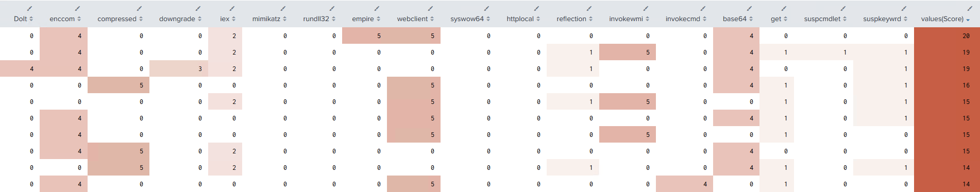Sort table by downgrade column header

pyautogui.click(x=180, y=19)
